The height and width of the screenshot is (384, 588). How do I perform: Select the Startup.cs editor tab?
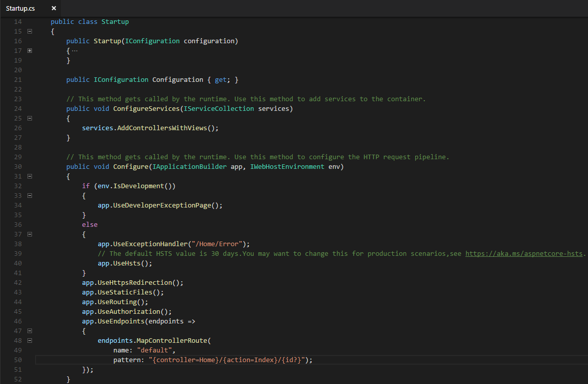point(20,8)
